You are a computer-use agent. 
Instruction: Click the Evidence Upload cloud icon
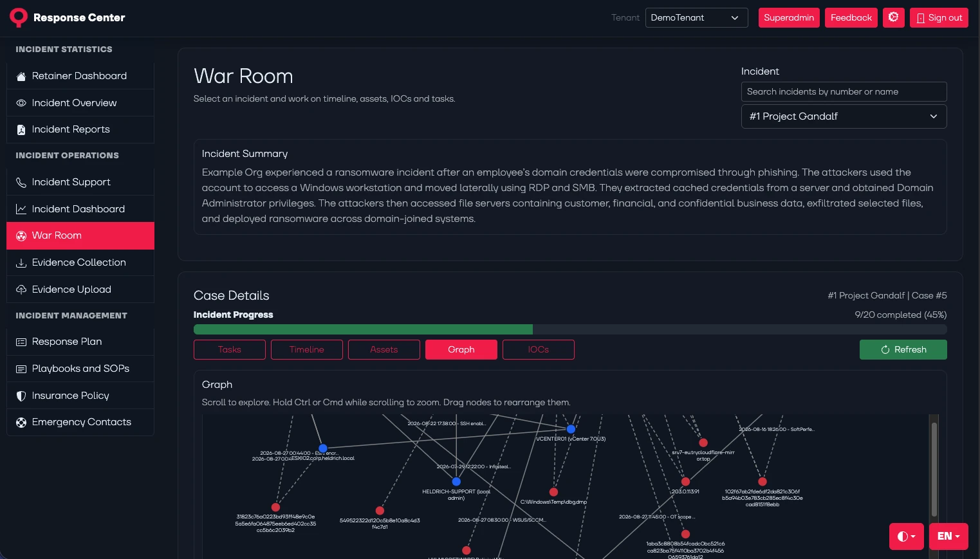21,289
